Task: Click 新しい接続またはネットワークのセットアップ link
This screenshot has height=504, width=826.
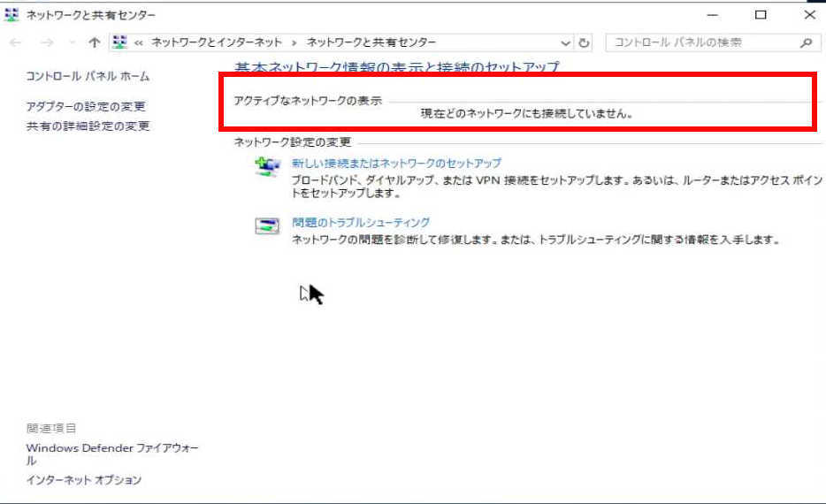Action: tap(397, 164)
